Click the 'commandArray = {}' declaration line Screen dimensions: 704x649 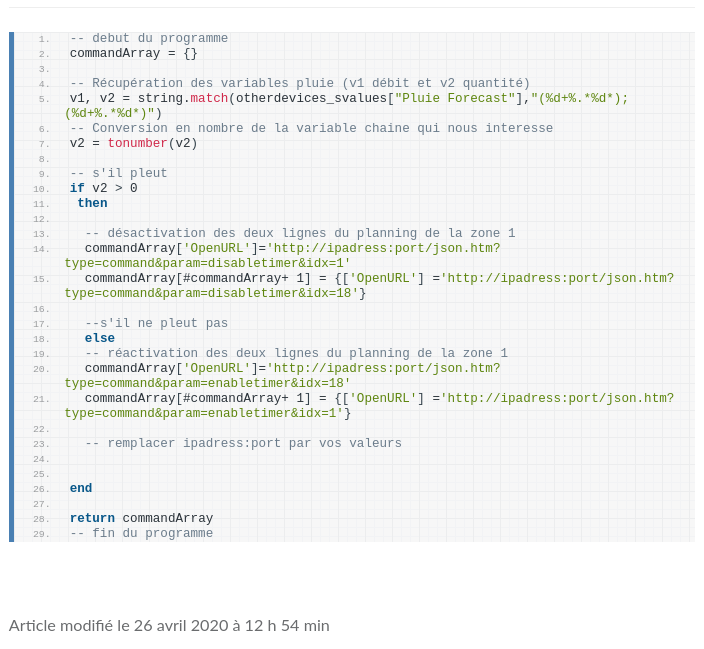(133, 54)
